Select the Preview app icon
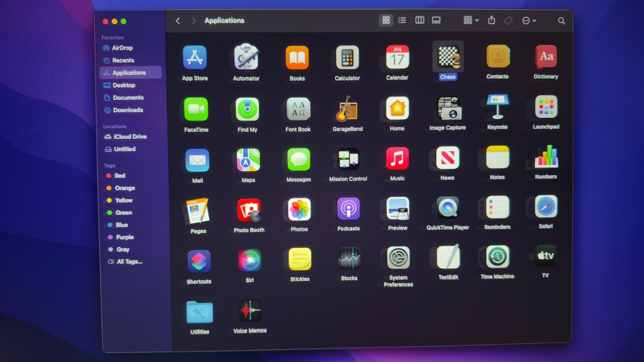 click(x=398, y=208)
